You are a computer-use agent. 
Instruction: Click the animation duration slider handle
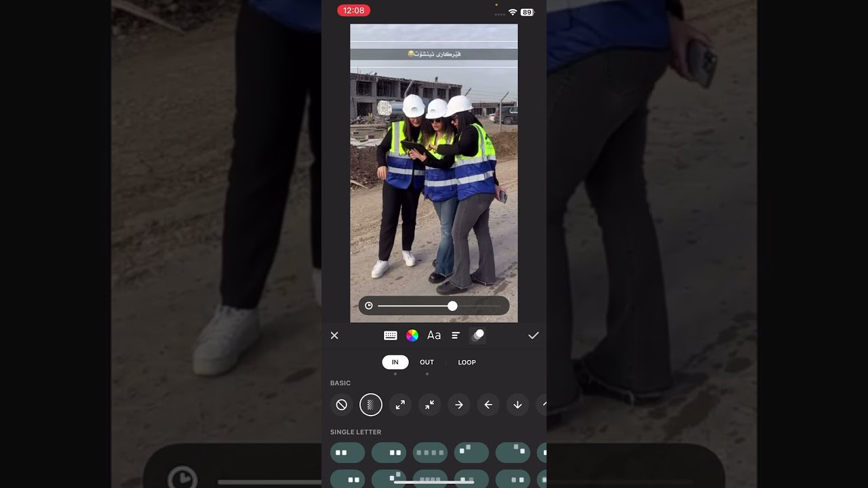[452, 306]
